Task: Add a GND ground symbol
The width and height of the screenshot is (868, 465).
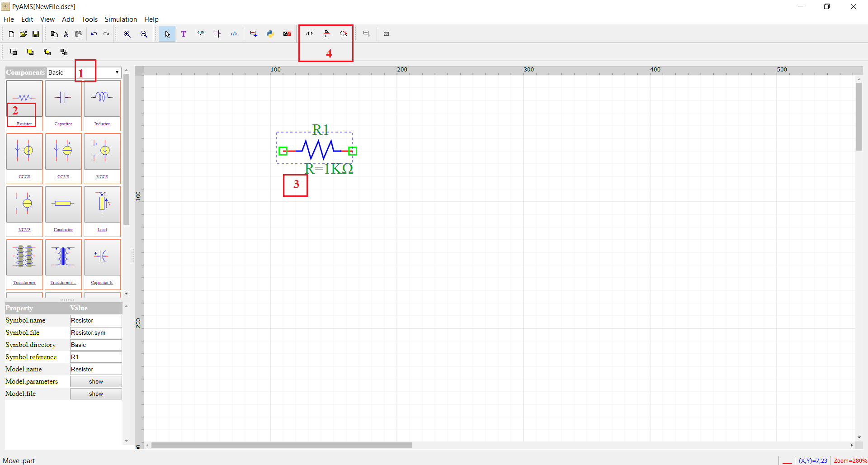Action: click(201, 34)
